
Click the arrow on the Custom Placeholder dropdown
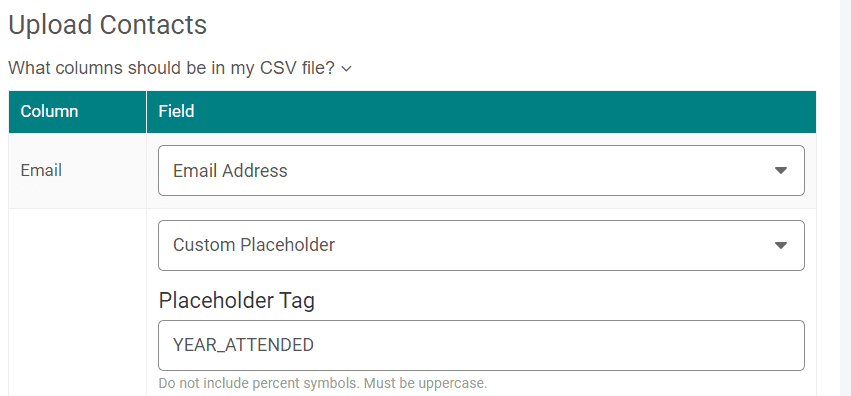[780, 245]
